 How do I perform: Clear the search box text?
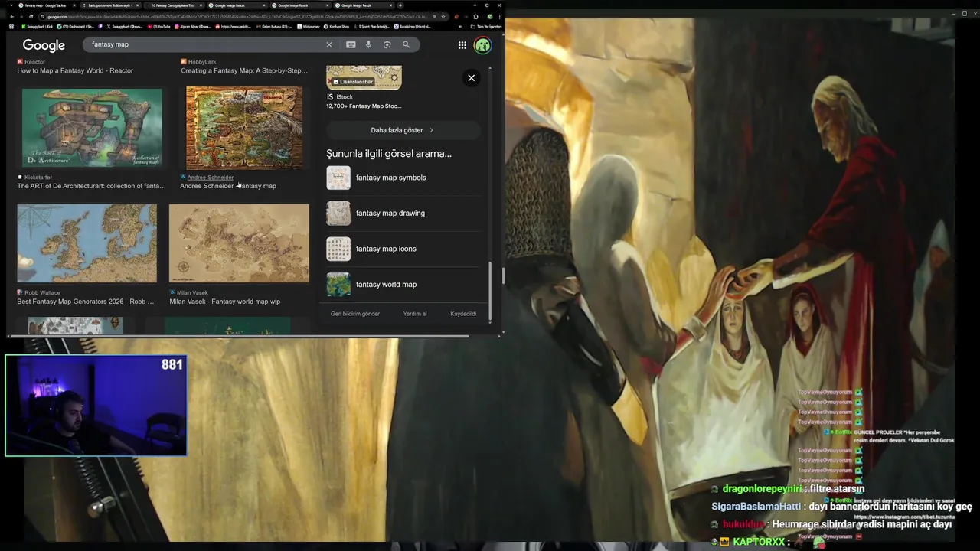[329, 44]
